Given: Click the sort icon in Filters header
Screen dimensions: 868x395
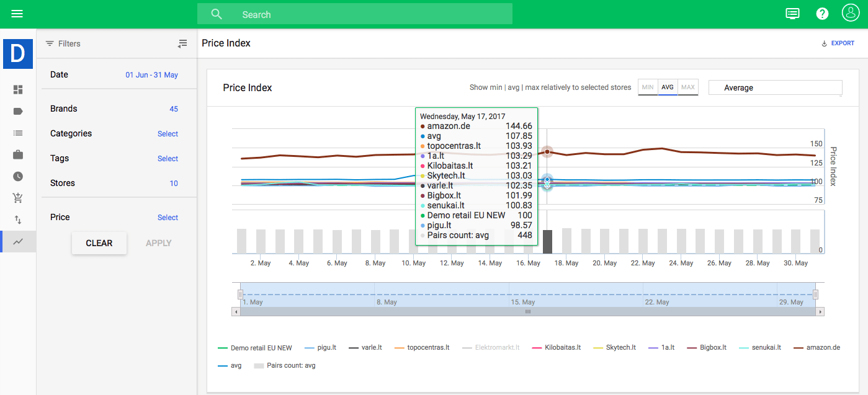Looking at the screenshot, I should [182, 43].
